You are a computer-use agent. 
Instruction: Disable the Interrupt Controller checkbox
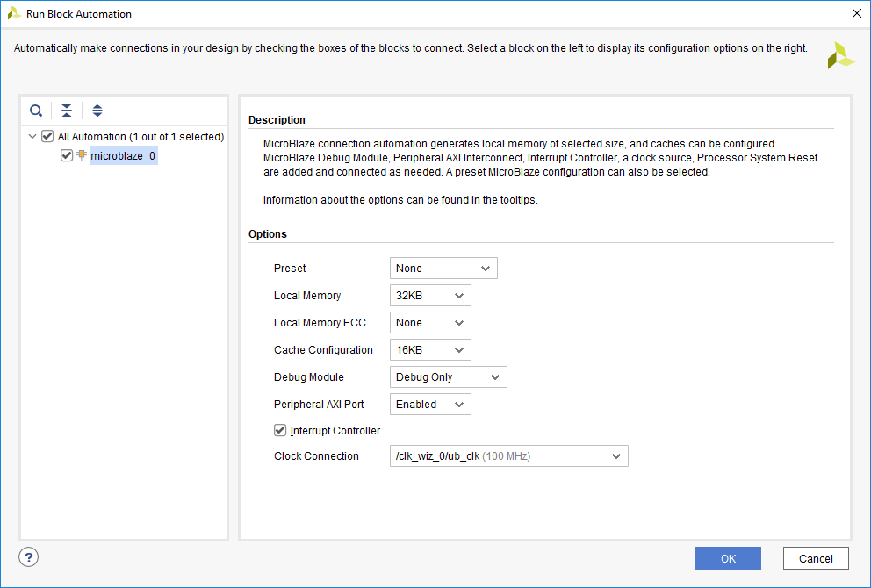[x=280, y=430]
